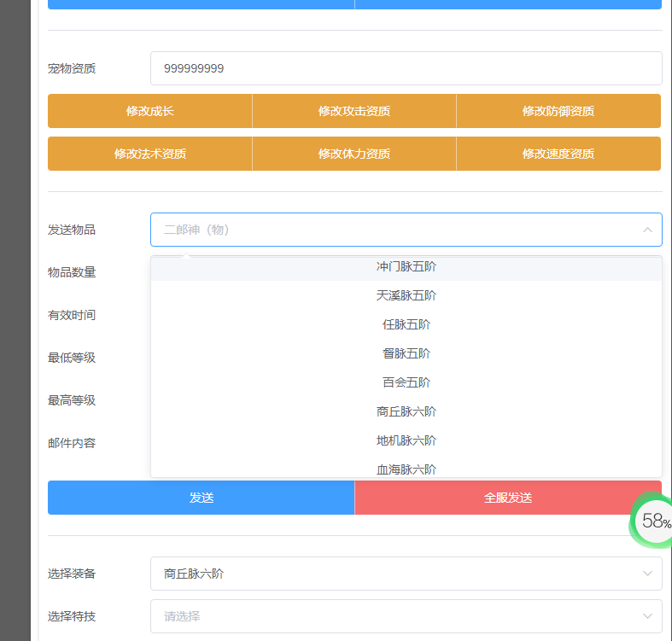Pick 督脉五阶 in the dropdown list
This screenshot has width=672, height=641.
coord(406,353)
